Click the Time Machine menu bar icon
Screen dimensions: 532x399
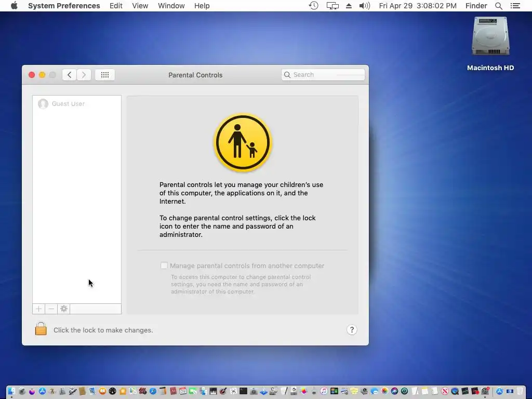(x=313, y=6)
